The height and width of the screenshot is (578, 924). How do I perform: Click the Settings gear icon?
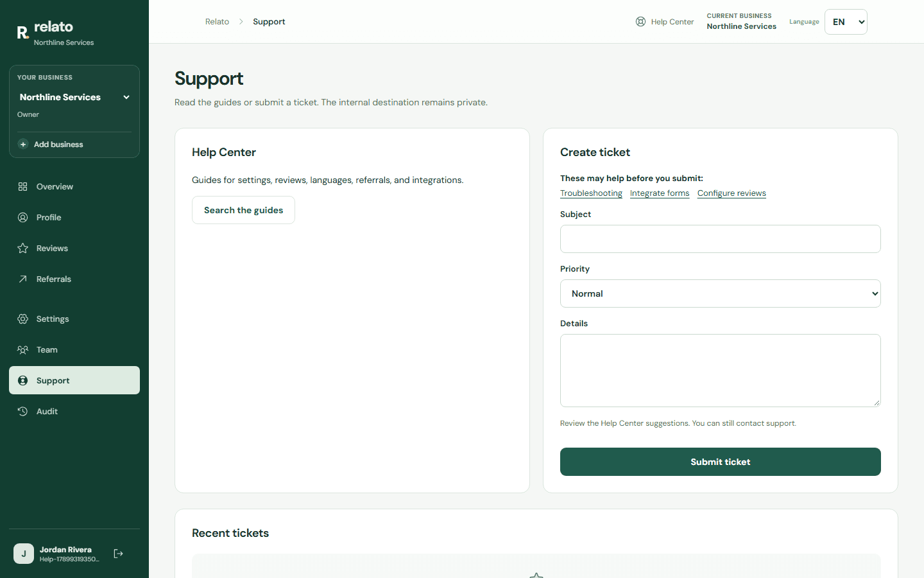coord(23,319)
